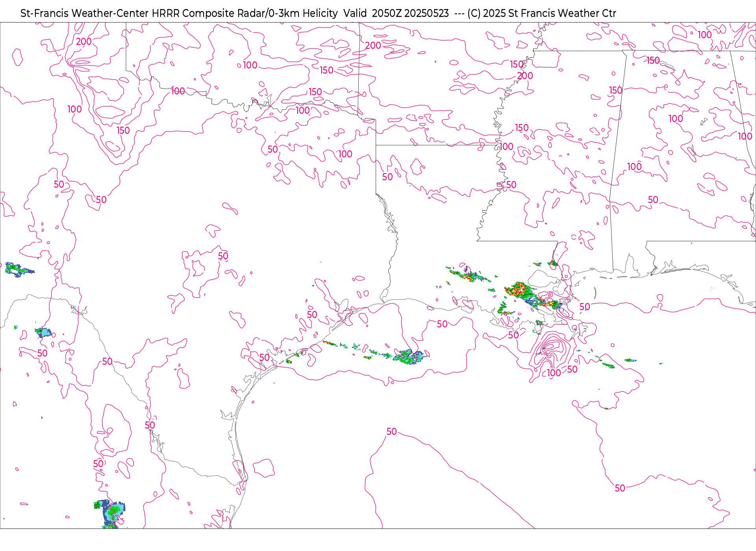
Task: Click the "200" contour label directly below a "150" label
Action: 525,76
